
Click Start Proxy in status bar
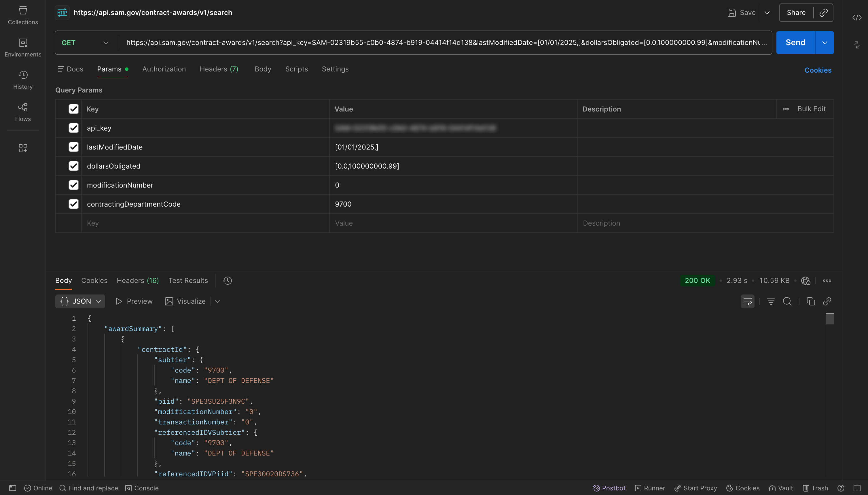pyautogui.click(x=695, y=488)
